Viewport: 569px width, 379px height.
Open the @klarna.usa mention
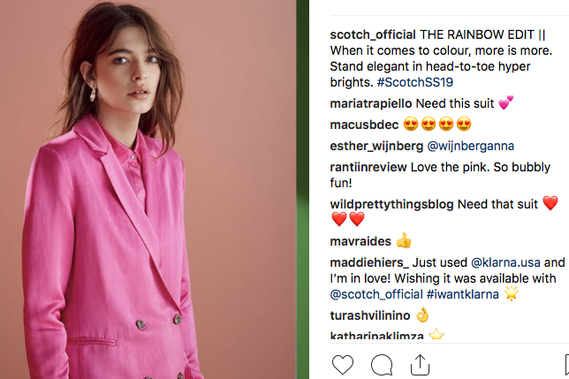[505, 263]
